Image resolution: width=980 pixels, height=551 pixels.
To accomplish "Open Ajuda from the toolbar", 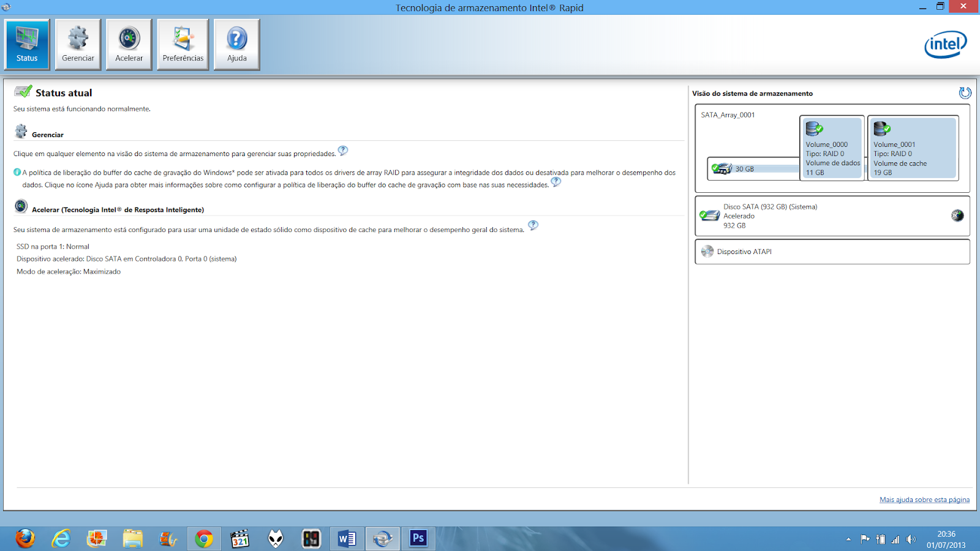I will click(x=237, y=45).
